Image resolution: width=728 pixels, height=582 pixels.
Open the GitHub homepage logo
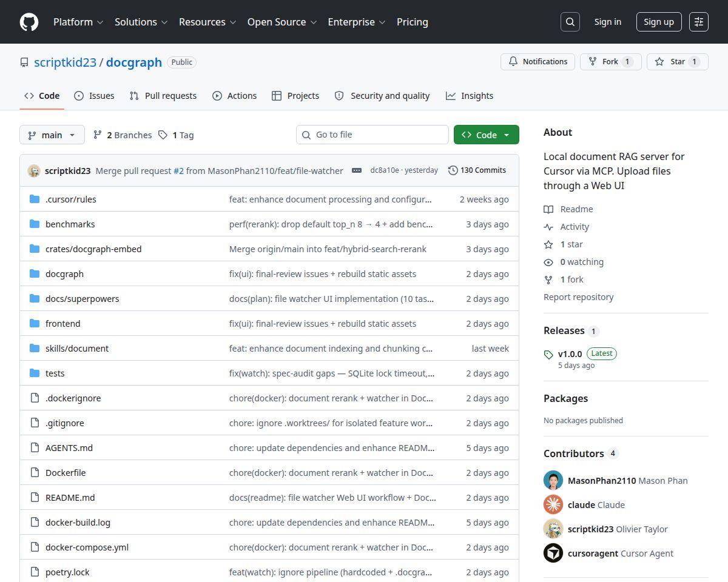29,22
